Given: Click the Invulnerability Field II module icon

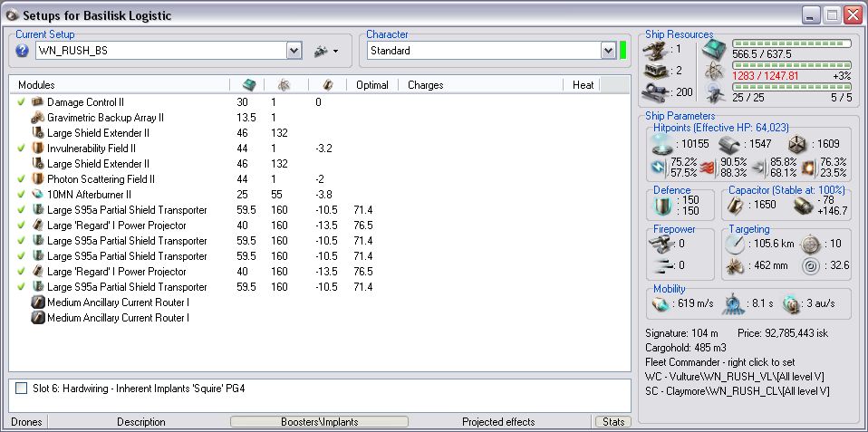Looking at the screenshot, I should (x=38, y=149).
